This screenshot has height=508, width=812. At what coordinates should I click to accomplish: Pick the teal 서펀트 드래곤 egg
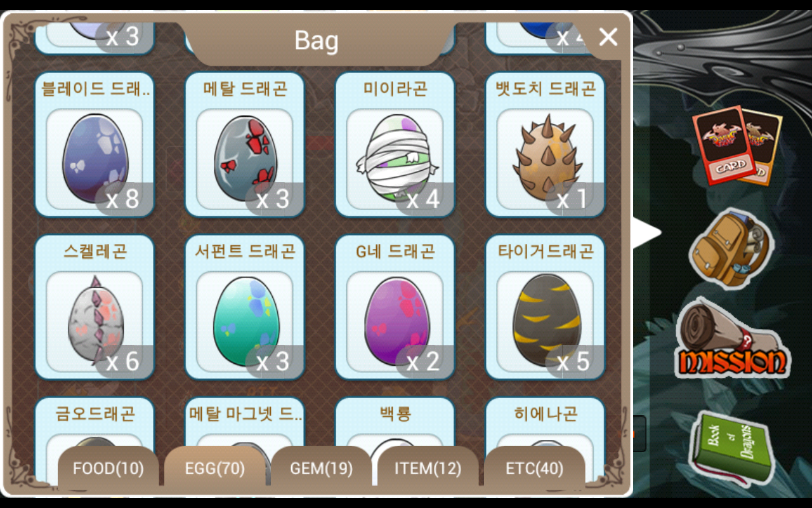pyautogui.click(x=245, y=307)
